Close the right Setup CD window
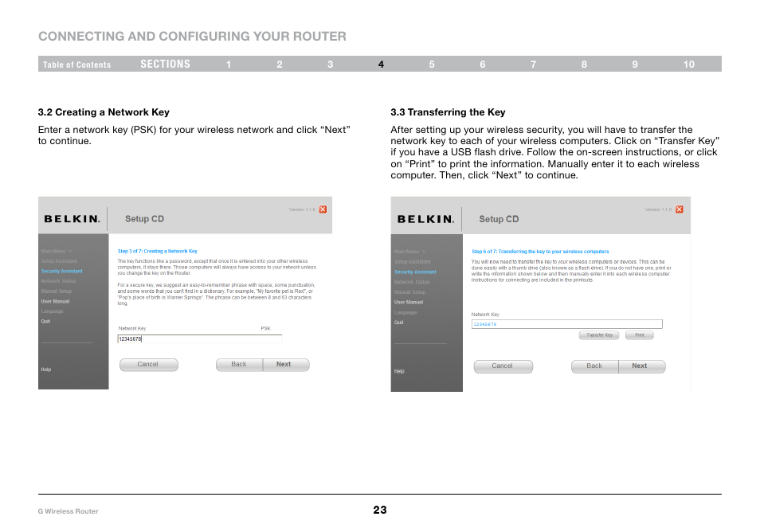Image resolution: width=760 pixels, height=532 pixels. 679,209
